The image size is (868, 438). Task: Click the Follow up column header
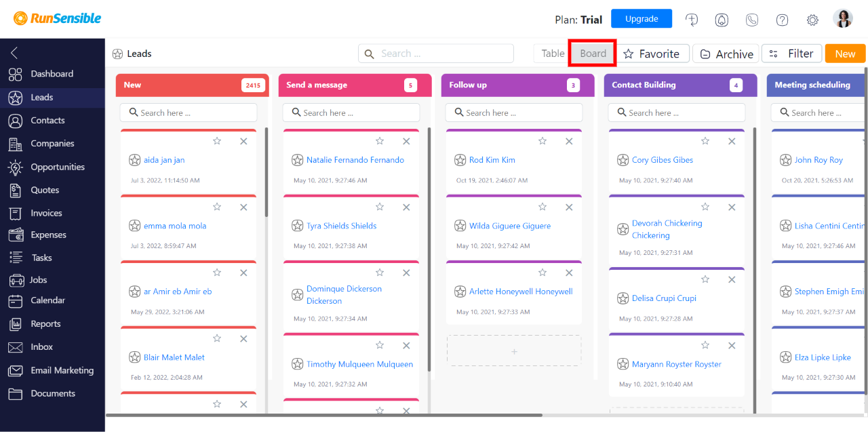pos(517,85)
